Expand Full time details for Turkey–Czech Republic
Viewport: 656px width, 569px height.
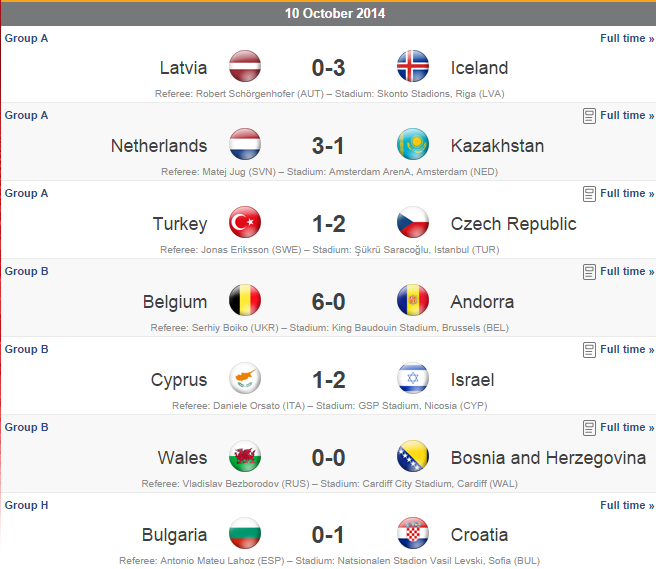pyautogui.click(x=627, y=194)
